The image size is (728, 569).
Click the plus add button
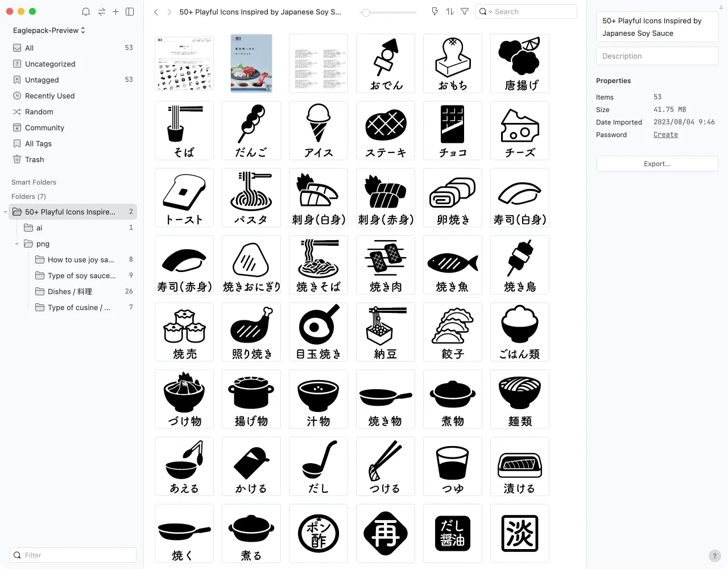[115, 11]
